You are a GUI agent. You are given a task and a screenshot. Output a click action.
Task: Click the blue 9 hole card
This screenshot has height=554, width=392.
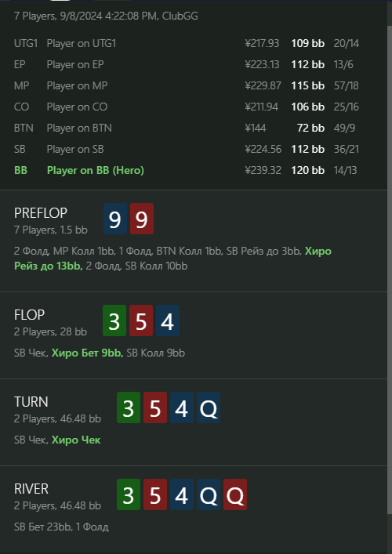coord(115,219)
